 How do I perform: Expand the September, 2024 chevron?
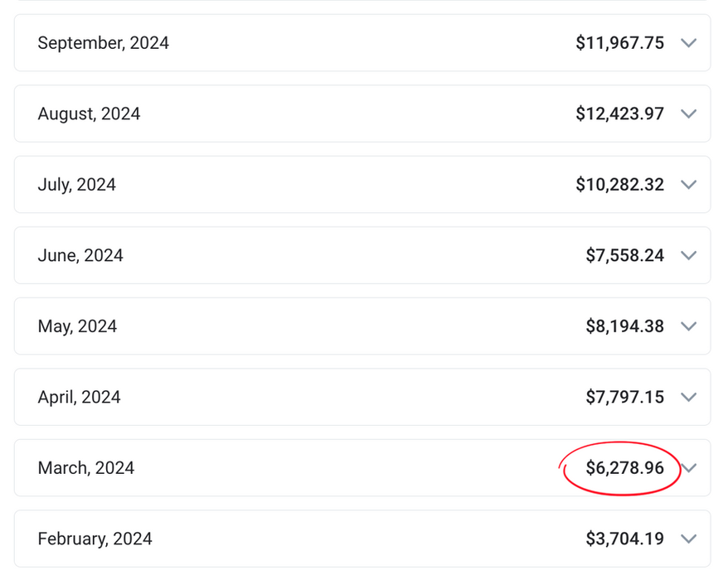tap(688, 43)
